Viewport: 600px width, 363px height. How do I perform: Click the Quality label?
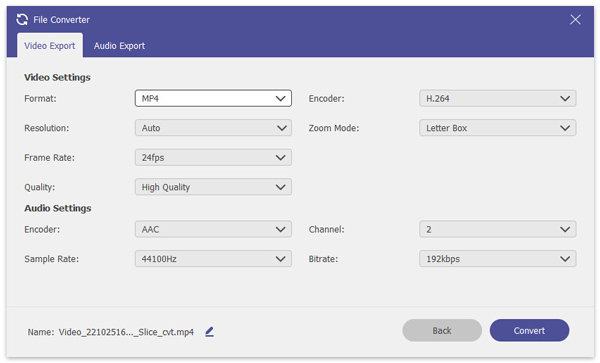[x=39, y=187]
